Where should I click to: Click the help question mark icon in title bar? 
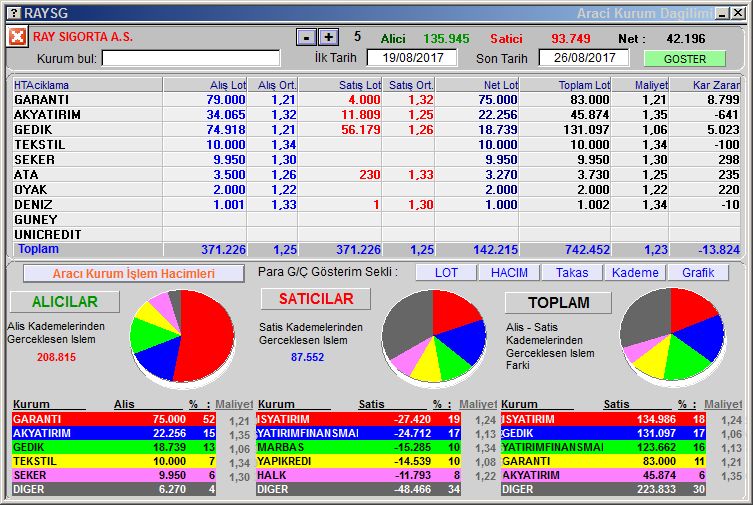(x=15, y=12)
